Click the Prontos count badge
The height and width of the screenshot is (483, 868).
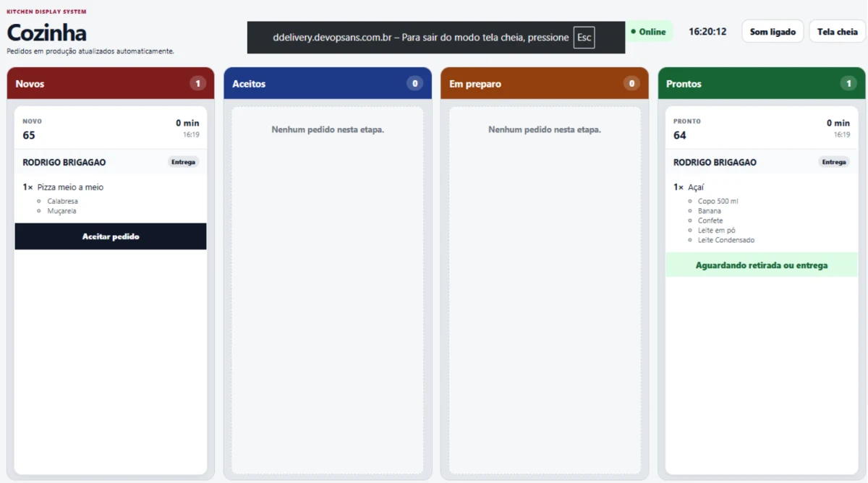point(848,84)
